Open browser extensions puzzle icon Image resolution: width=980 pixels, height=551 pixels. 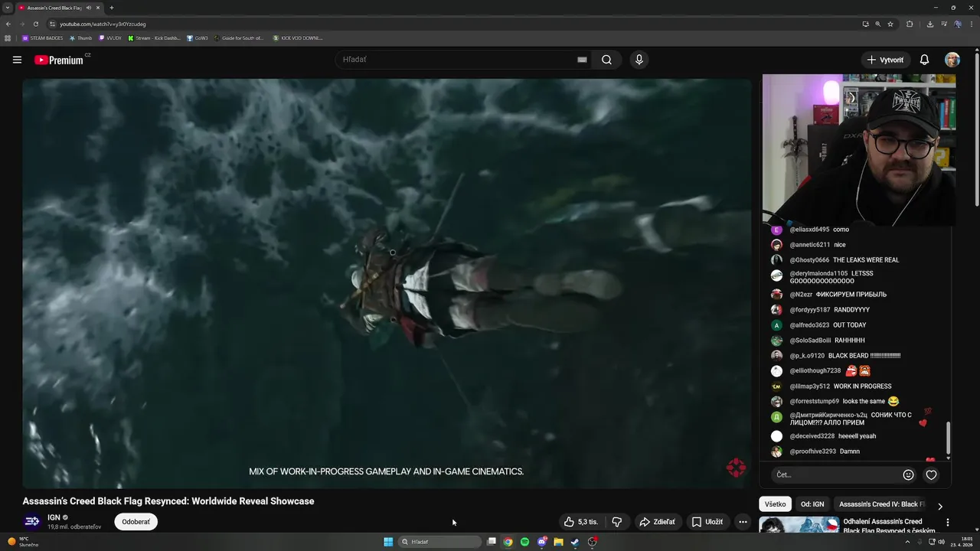910,24
